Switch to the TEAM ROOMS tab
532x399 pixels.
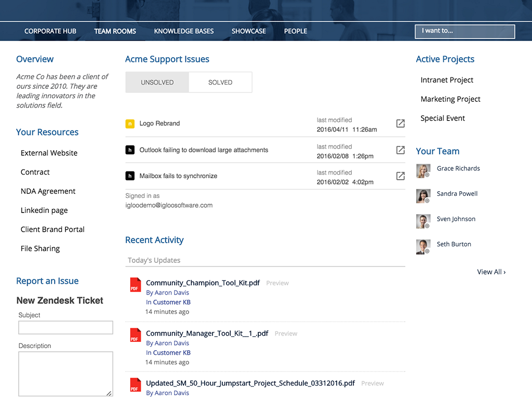(115, 31)
